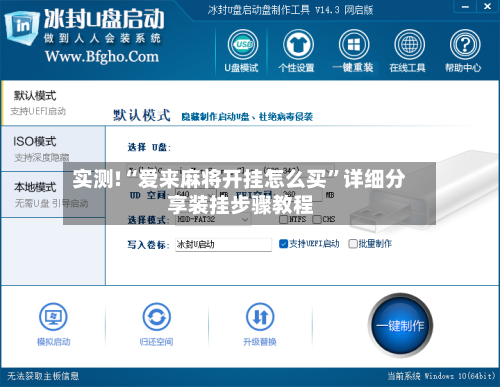Image resolution: width=500 pixels, height=387 pixels.
Task: Click the 隐藏制作启动U盘 heading text
Action: pyautogui.click(x=247, y=117)
